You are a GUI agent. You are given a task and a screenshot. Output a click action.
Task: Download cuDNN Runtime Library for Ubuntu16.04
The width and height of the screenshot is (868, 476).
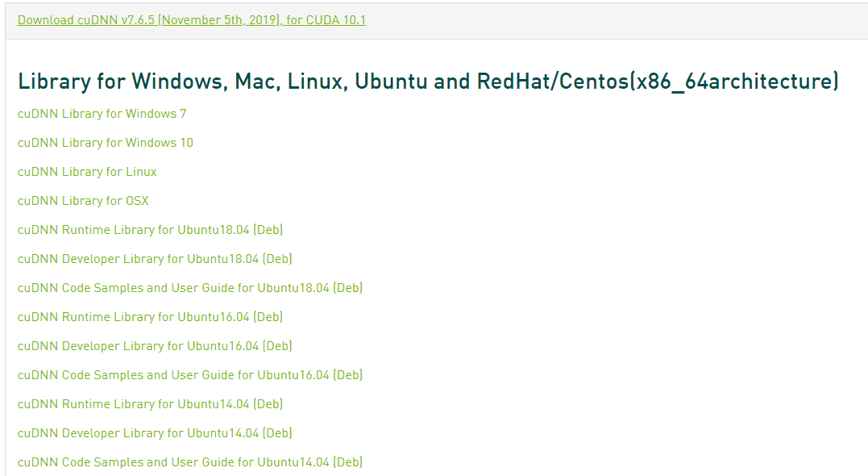point(150,317)
